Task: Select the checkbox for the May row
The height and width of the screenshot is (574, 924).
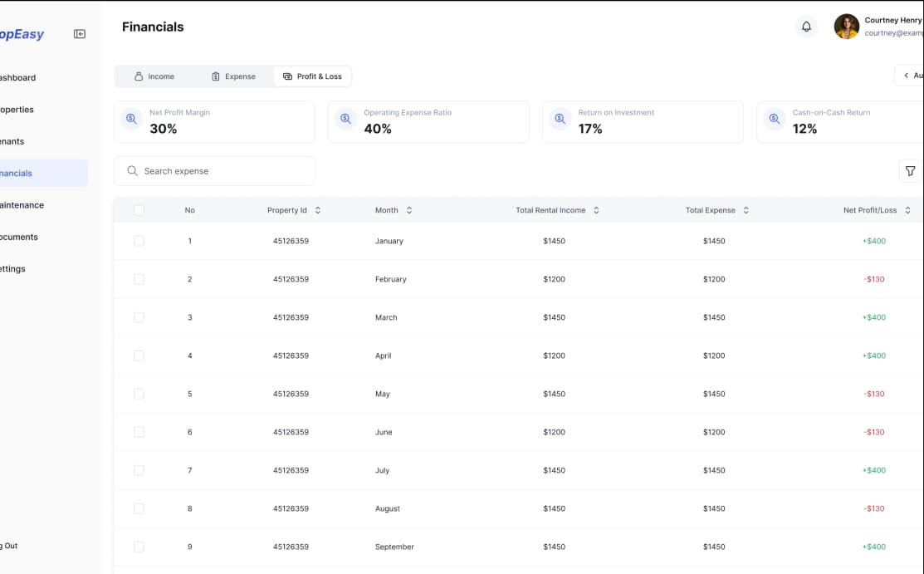Action: coord(139,394)
